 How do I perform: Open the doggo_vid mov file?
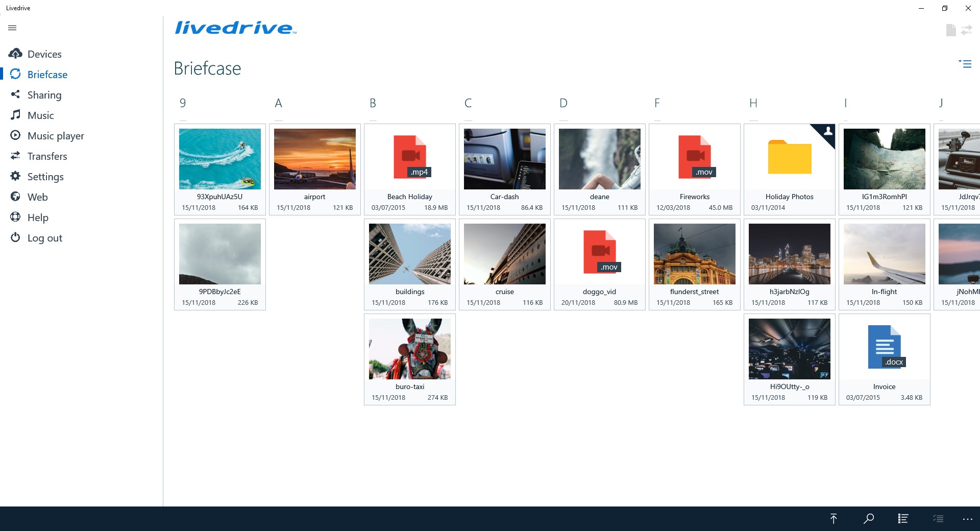pyautogui.click(x=600, y=264)
